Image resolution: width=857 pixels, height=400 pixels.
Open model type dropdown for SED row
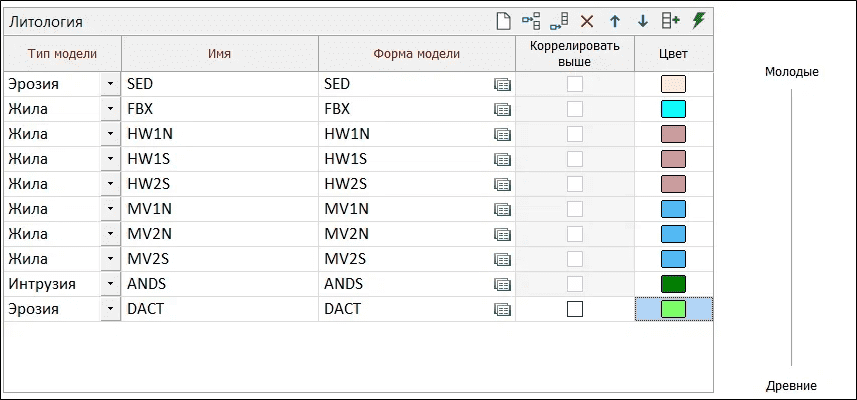click(110, 84)
